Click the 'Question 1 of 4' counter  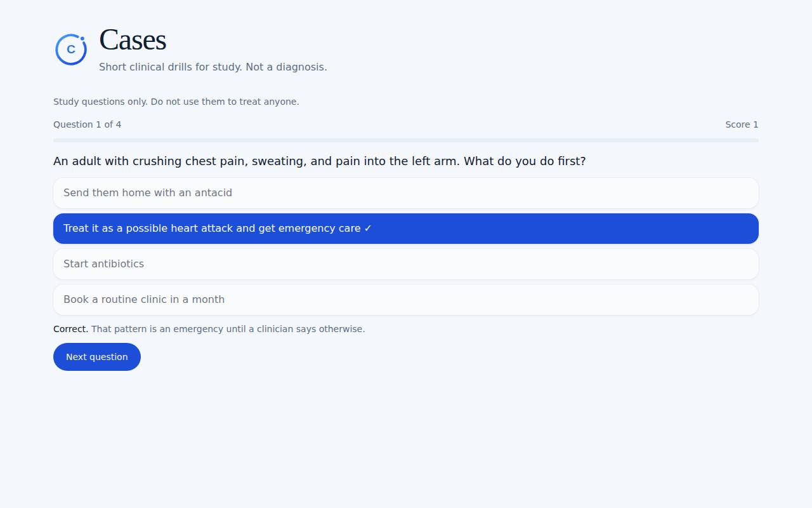pyautogui.click(x=88, y=124)
